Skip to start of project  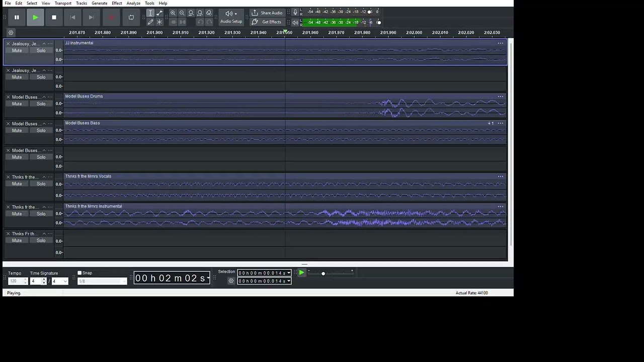72,18
